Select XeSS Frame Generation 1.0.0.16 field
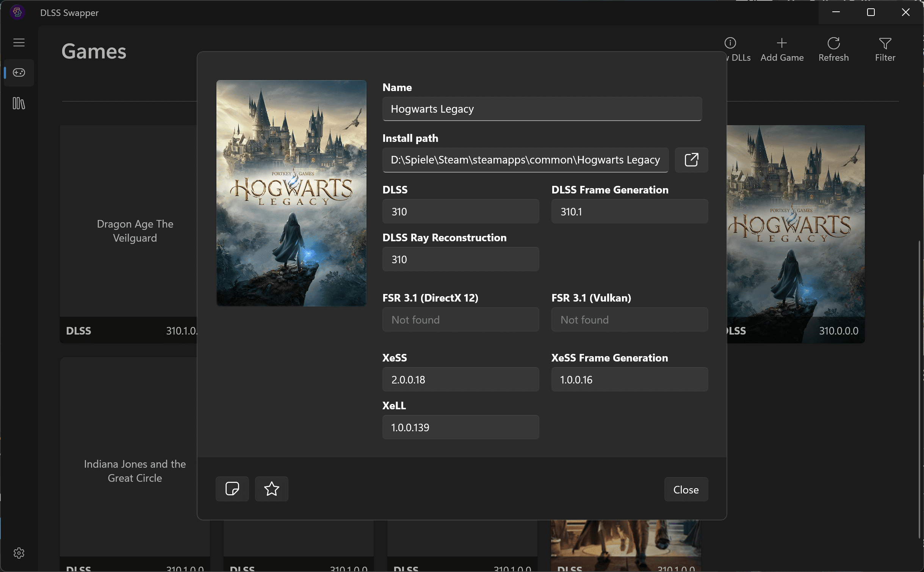The image size is (924, 572). tap(630, 379)
